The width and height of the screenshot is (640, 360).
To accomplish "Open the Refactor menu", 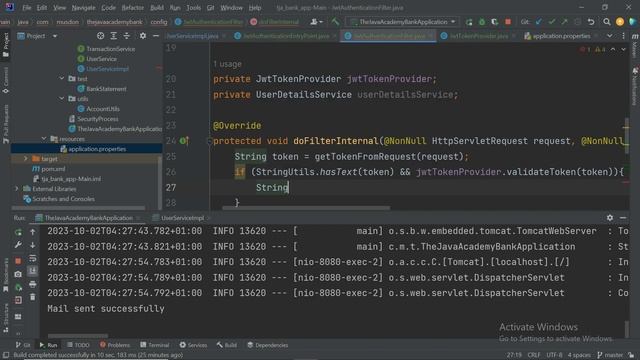I will tap(133, 7).
